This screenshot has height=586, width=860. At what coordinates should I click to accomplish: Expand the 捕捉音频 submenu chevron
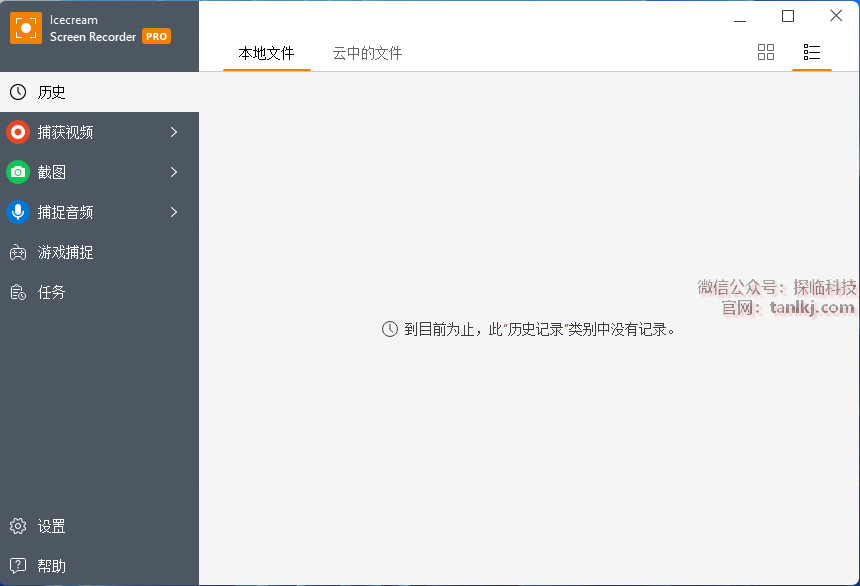coord(174,212)
